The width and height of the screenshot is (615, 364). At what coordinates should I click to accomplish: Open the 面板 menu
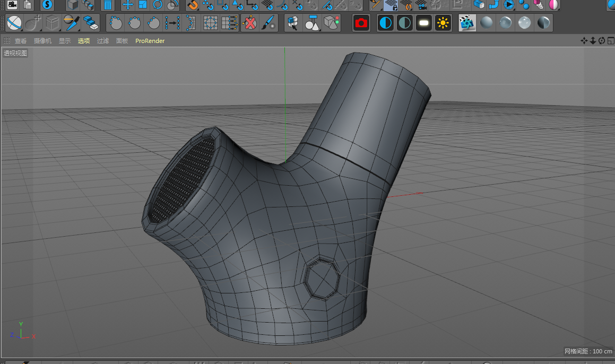tap(122, 41)
